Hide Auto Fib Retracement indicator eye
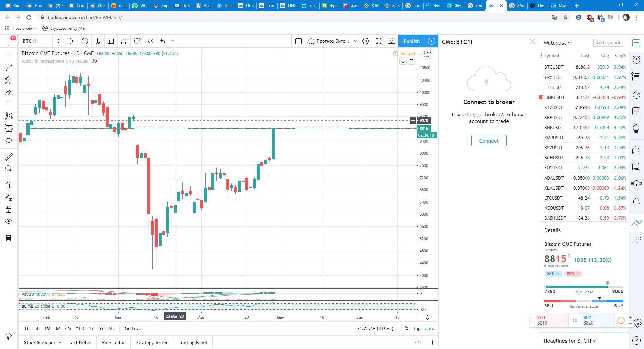Image resolution: width=644 pixels, height=349 pixels. (x=94, y=61)
